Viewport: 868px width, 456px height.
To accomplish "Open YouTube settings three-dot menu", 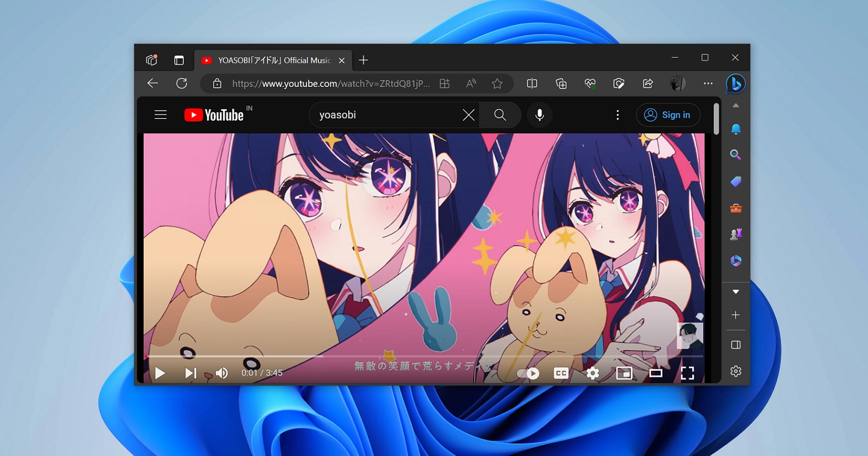I will (x=617, y=115).
